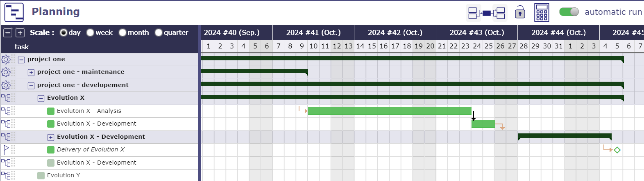Select the month scale radio button
The height and width of the screenshot is (181, 644).
pos(122,33)
